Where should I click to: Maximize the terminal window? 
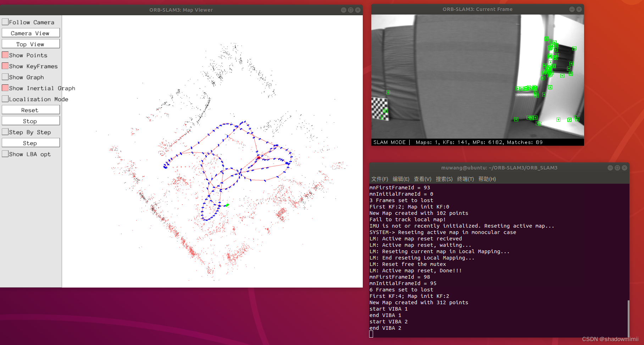617,168
